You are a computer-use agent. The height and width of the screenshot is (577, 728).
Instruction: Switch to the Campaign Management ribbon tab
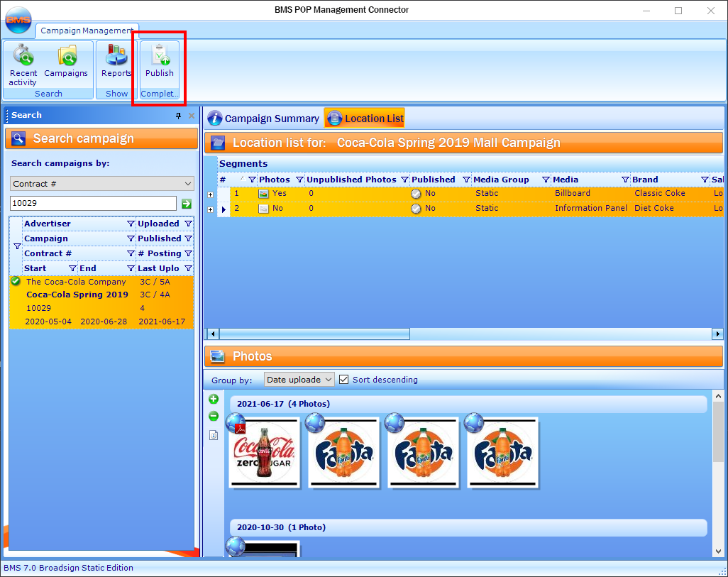(x=87, y=31)
